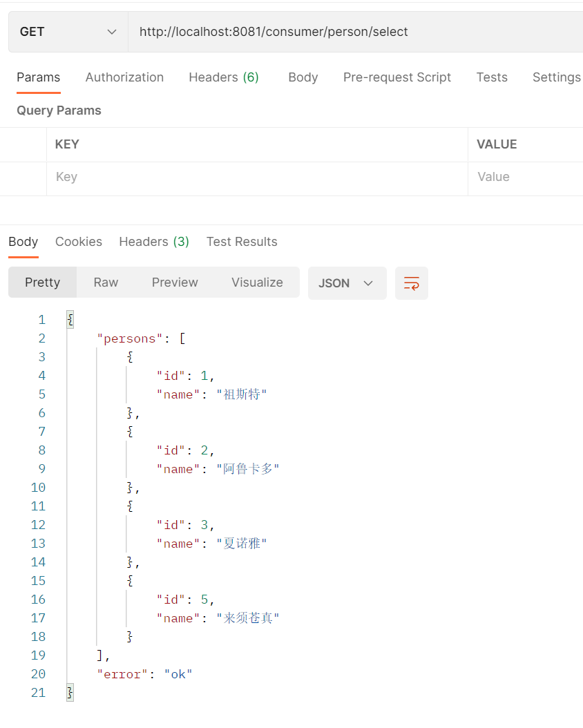Screen dimensions: 583x728
Task: Open the request Headers (6) tab
Action: pyautogui.click(x=224, y=77)
